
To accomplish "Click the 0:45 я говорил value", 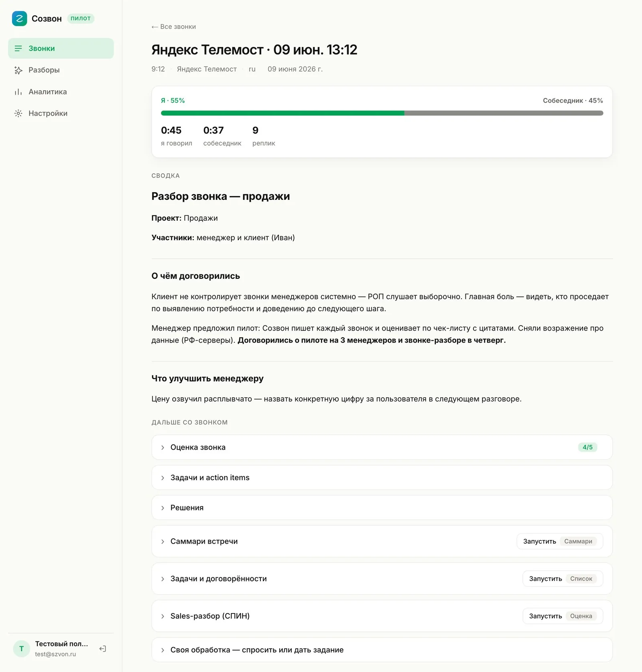I will pyautogui.click(x=171, y=130).
